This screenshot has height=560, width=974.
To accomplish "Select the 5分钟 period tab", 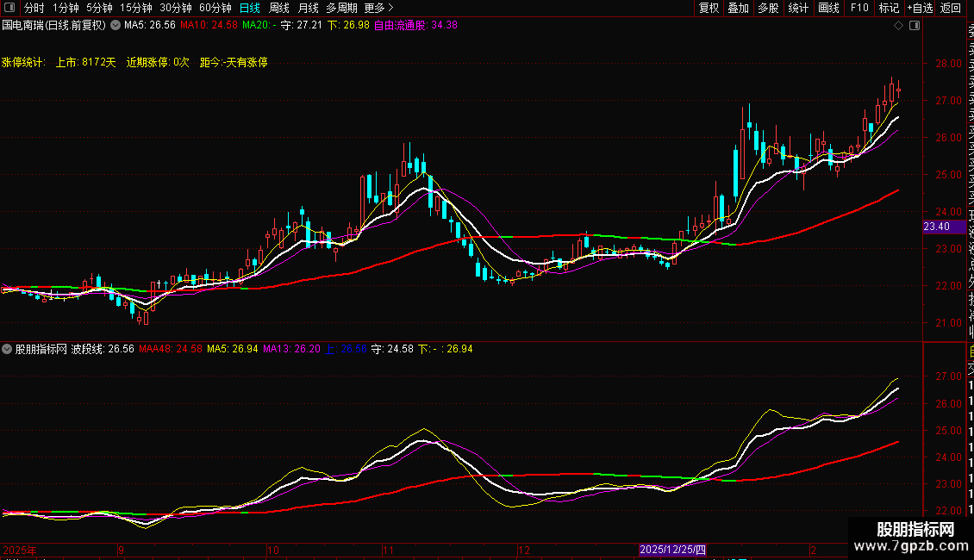I will pos(100,8).
